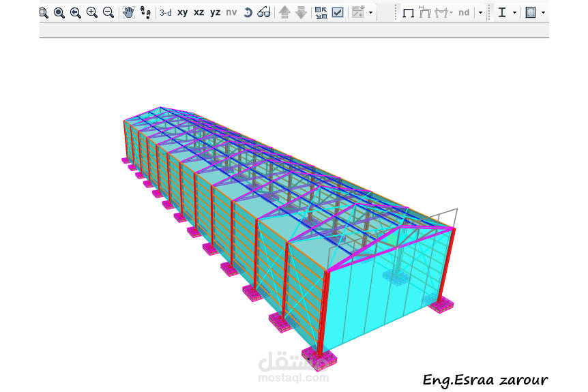Click Assign to Group icon
The height and width of the screenshot is (392, 588).
point(358,12)
